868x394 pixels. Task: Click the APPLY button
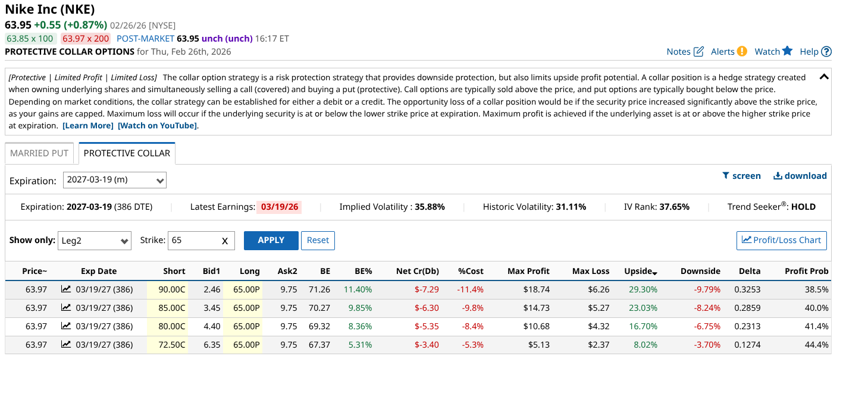[x=271, y=240]
